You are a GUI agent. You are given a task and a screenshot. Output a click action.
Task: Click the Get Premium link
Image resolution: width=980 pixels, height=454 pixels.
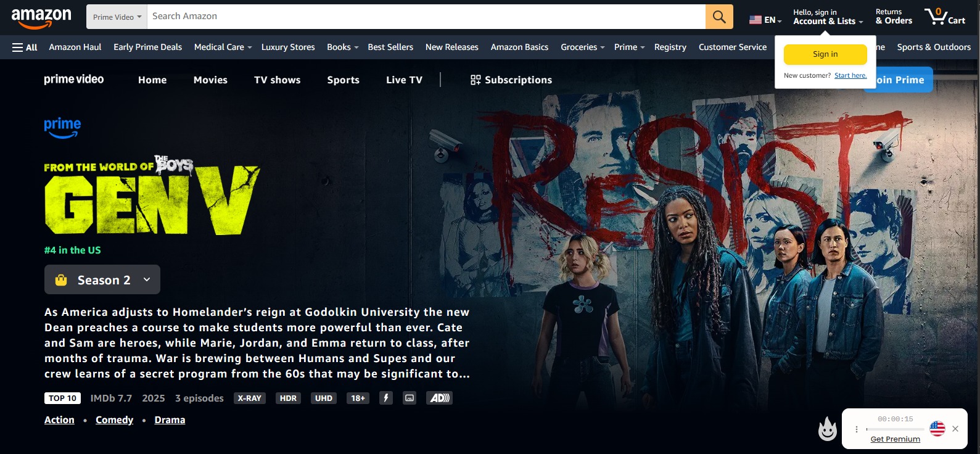[x=895, y=439]
